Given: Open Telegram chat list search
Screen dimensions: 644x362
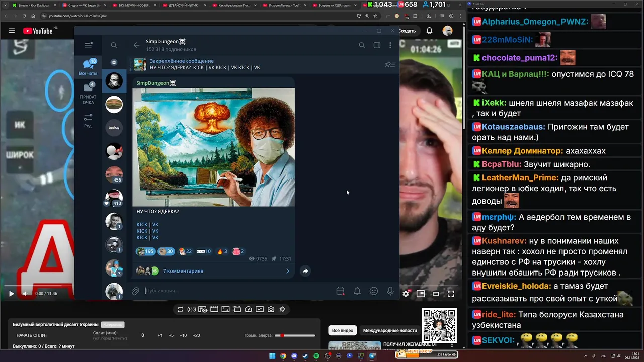Looking at the screenshot, I should point(114,45).
